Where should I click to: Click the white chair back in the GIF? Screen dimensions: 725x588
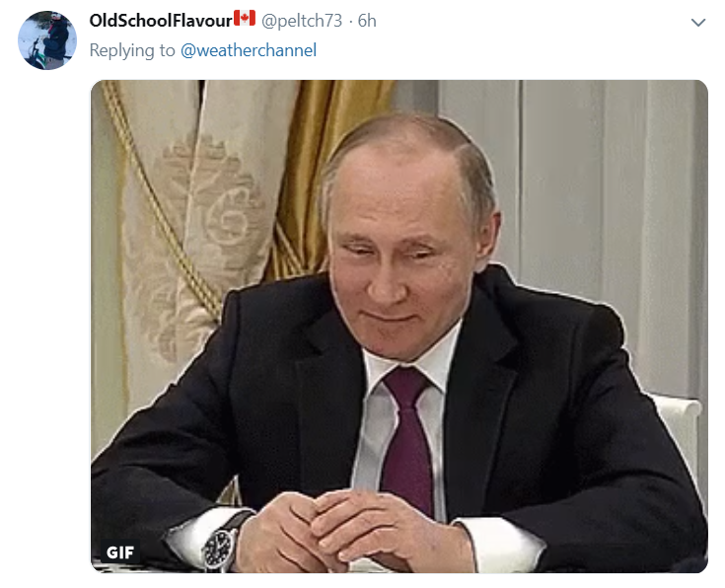678,430
